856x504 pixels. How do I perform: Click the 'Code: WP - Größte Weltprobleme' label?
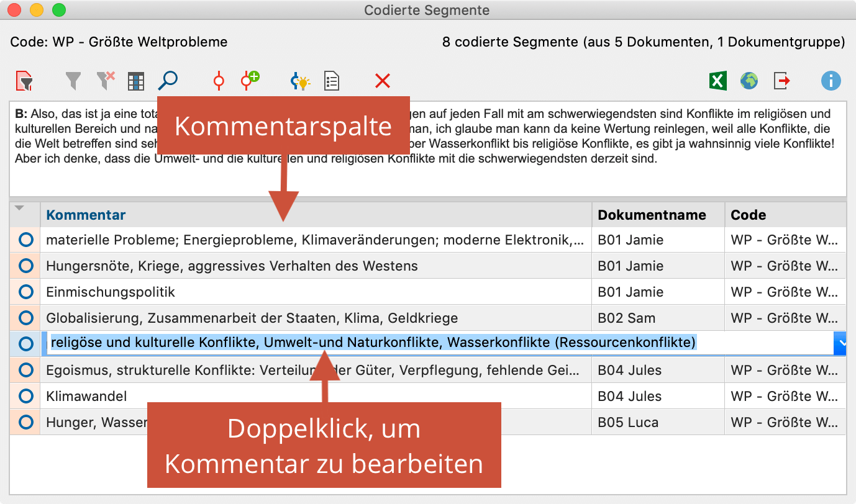pyautogui.click(x=119, y=42)
